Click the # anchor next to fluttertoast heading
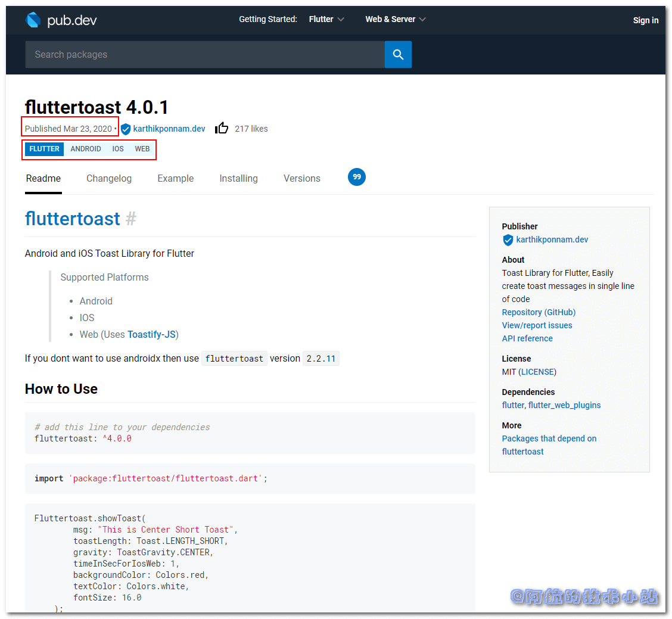Image resolution: width=672 pixels, height=619 pixels. [x=131, y=219]
